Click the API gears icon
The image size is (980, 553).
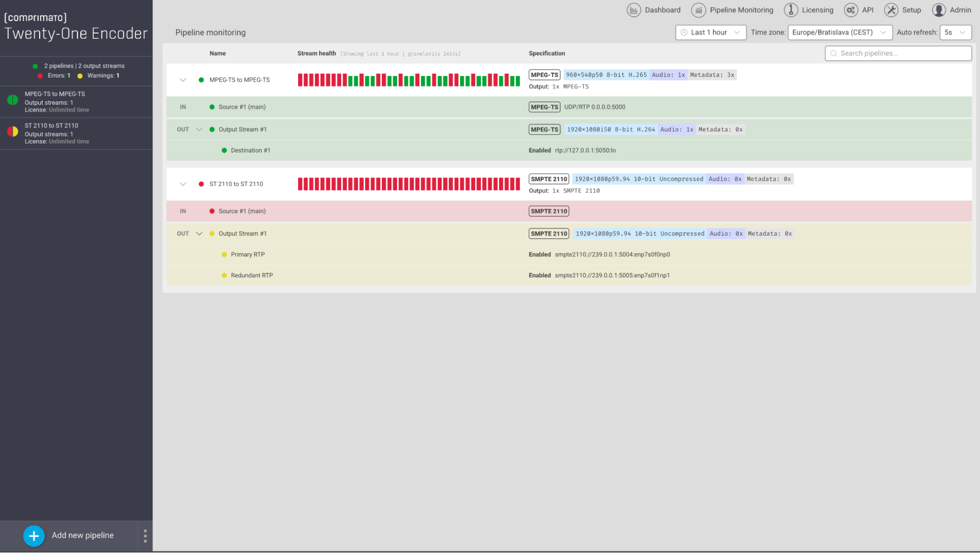coord(851,10)
